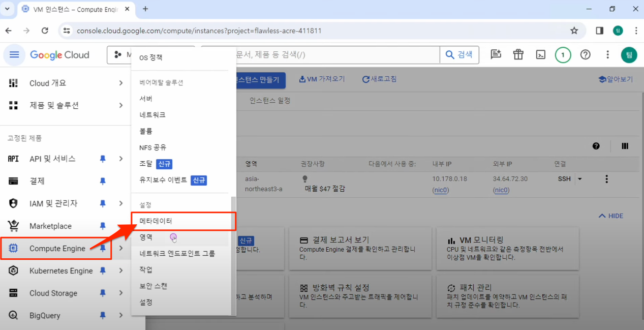Unpin 결제 pin icon

point(103,181)
